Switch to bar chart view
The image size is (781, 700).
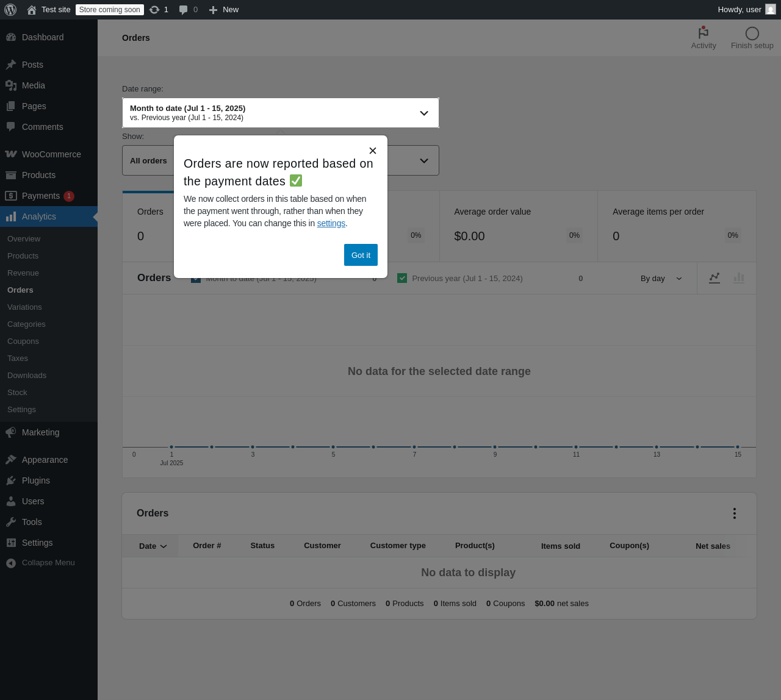coord(739,278)
